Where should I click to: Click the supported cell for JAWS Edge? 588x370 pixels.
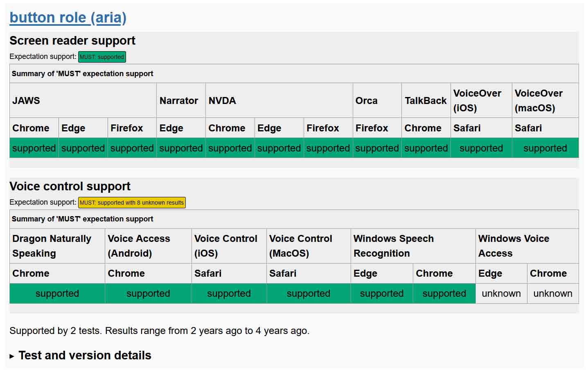point(83,148)
